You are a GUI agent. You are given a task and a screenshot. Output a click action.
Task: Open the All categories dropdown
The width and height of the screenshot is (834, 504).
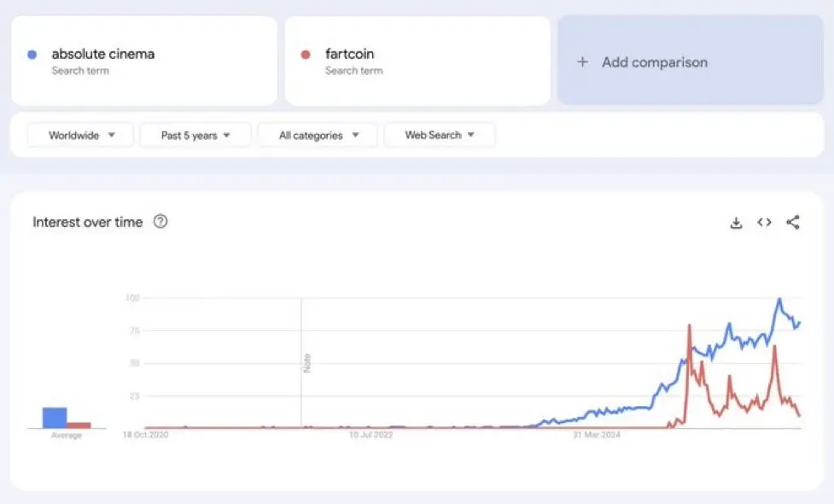coord(318,136)
